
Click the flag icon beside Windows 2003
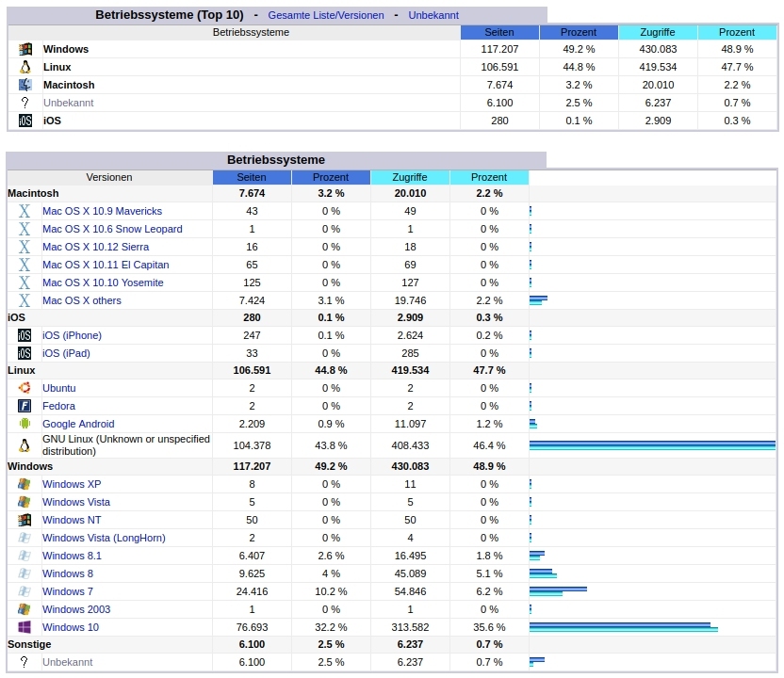(24, 609)
